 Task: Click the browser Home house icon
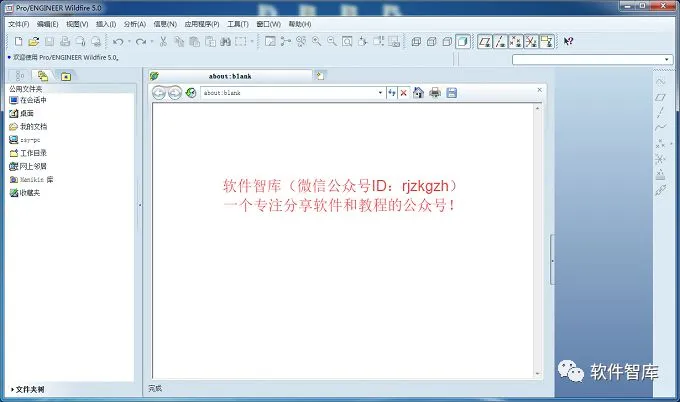click(418, 92)
